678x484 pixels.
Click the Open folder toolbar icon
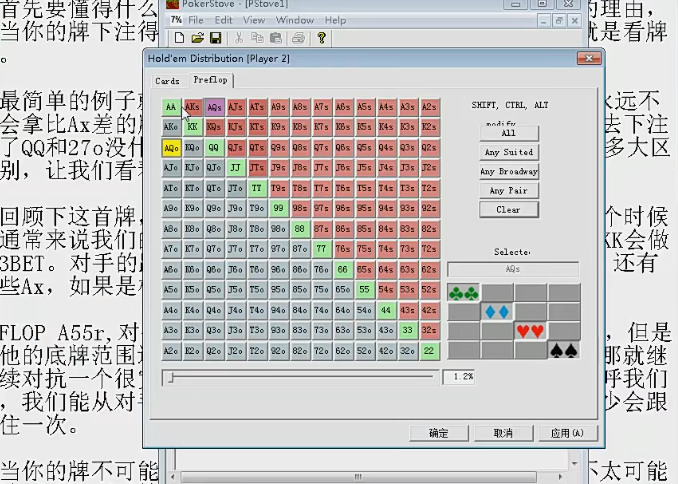pyautogui.click(x=198, y=38)
